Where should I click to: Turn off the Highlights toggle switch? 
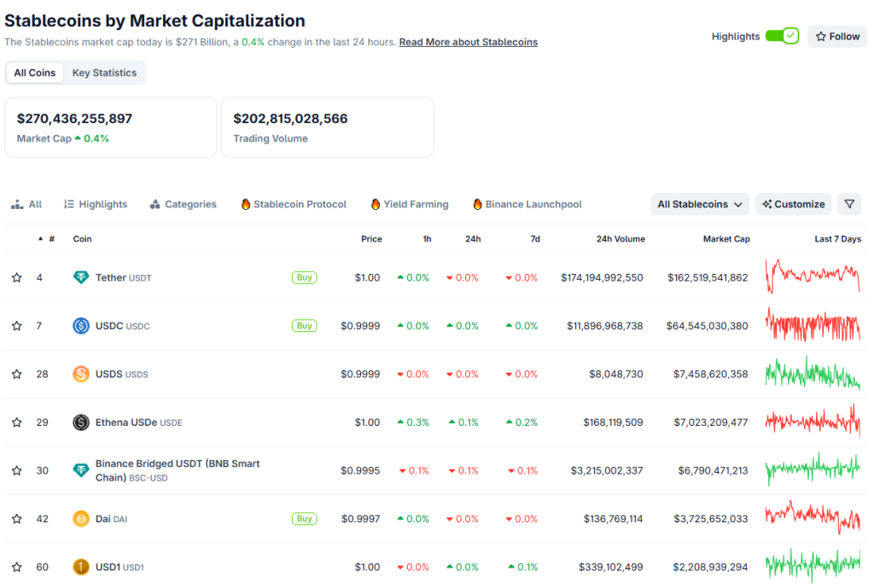(x=782, y=36)
